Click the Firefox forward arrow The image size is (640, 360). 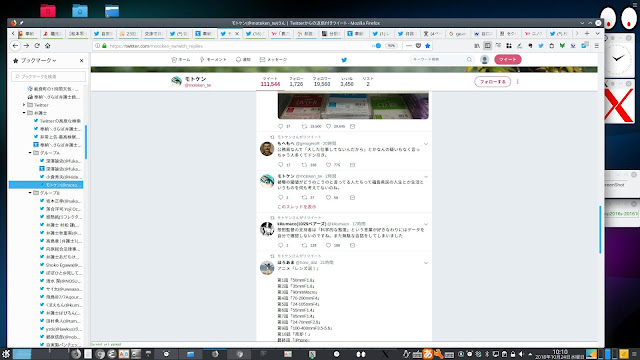pyautogui.click(x=26, y=46)
